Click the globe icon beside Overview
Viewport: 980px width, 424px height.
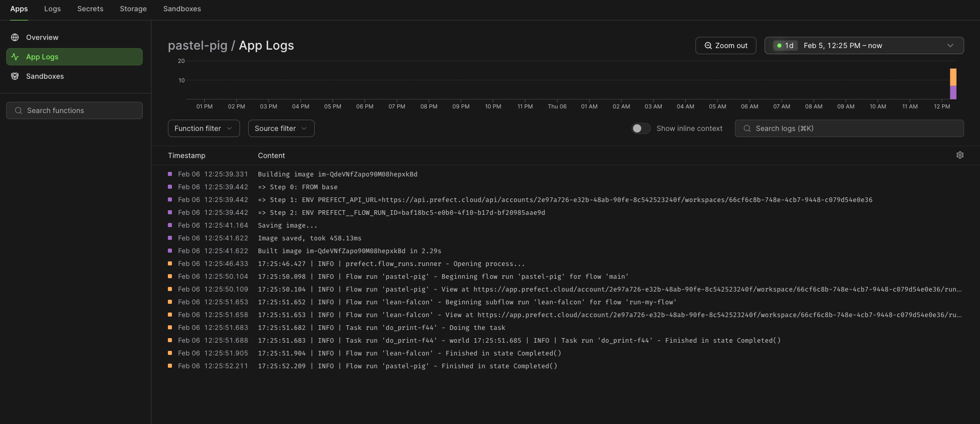click(x=15, y=37)
